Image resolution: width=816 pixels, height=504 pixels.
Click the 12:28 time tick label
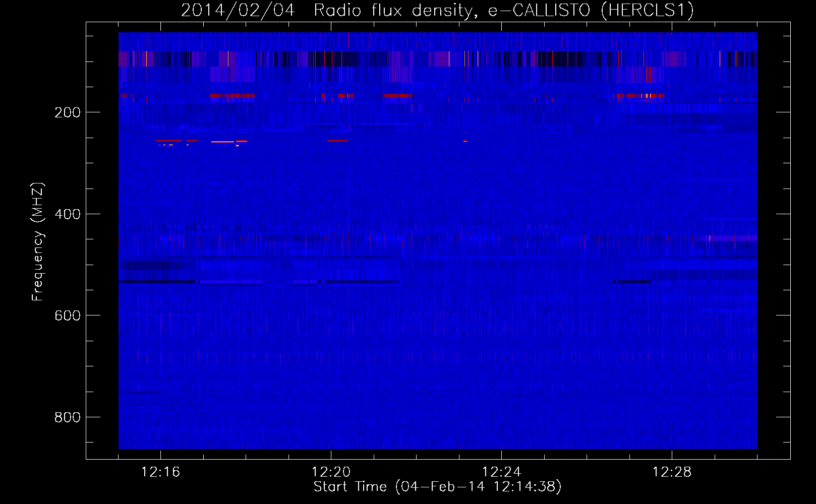pyautogui.click(x=672, y=472)
